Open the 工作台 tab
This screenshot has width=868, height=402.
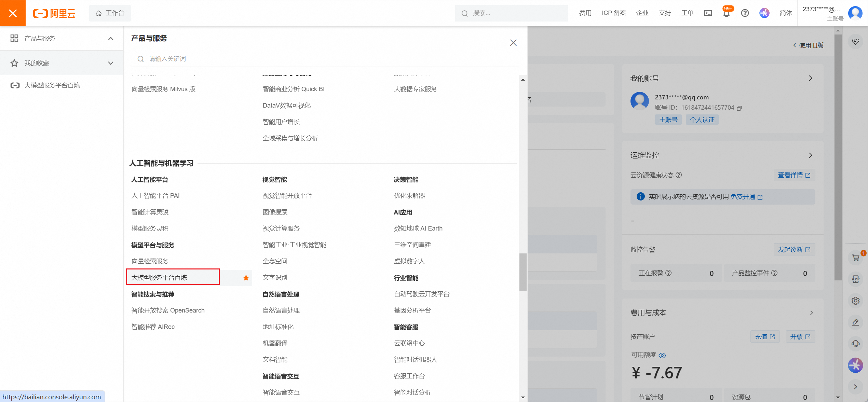(110, 13)
